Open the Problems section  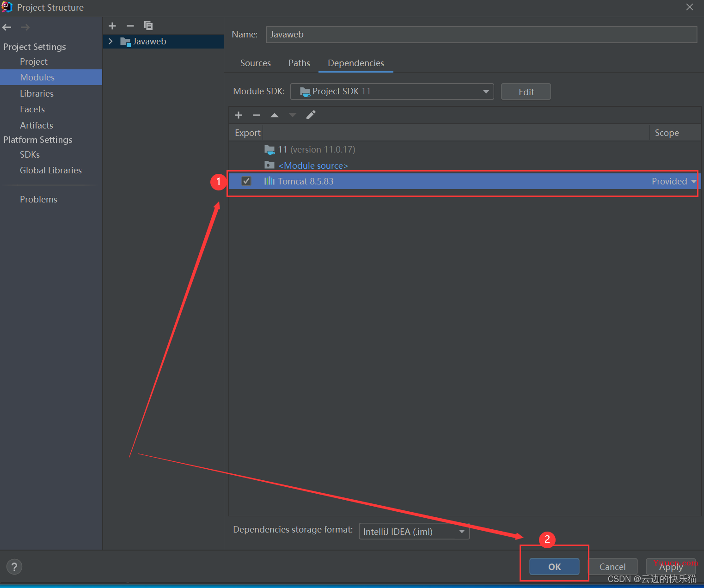38,199
